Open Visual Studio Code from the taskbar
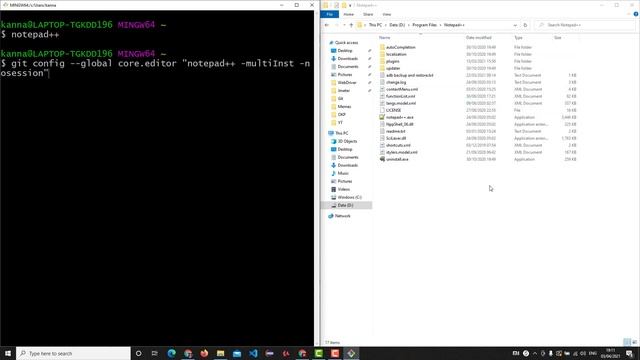The width and height of the screenshot is (640, 360). point(253,353)
